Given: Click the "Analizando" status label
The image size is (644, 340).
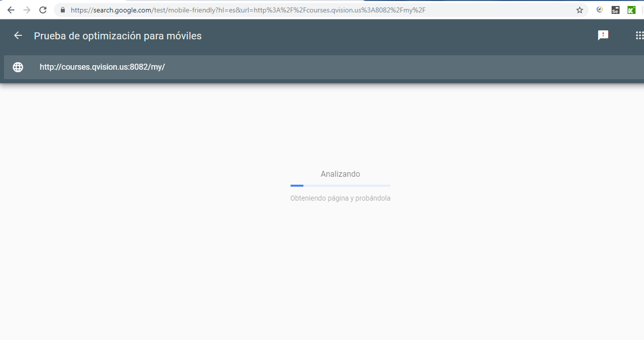Looking at the screenshot, I should pyautogui.click(x=340, y=174).
